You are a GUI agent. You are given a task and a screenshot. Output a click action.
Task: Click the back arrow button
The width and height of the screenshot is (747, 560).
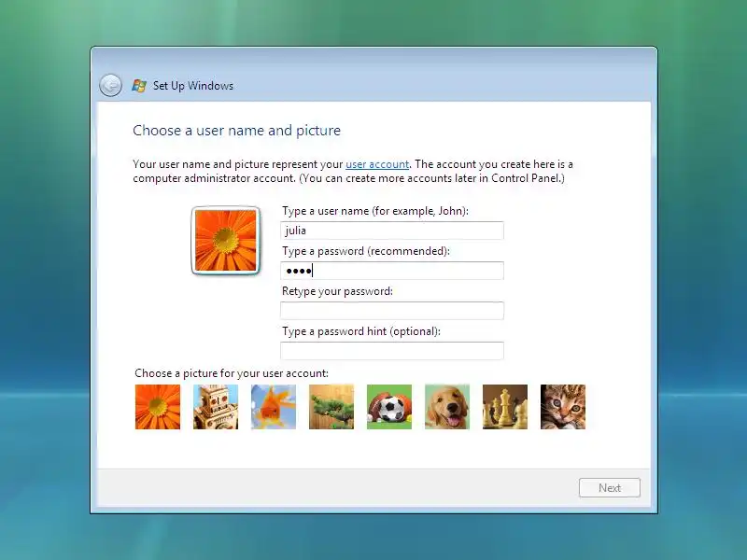click(x=110, y=86)
